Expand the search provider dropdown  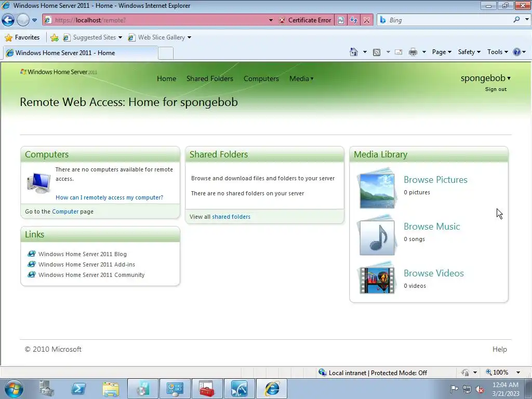tap(527, 20)
